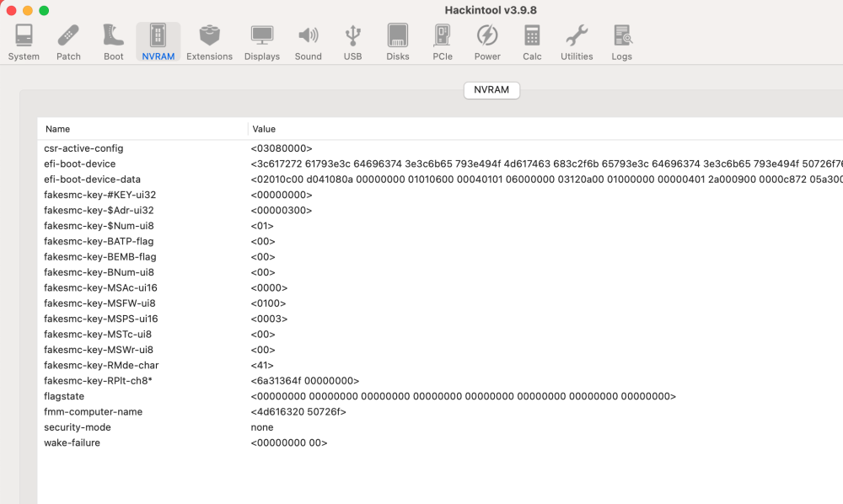Click the <0003> value cell
The image size is (843, 504).
269,319
